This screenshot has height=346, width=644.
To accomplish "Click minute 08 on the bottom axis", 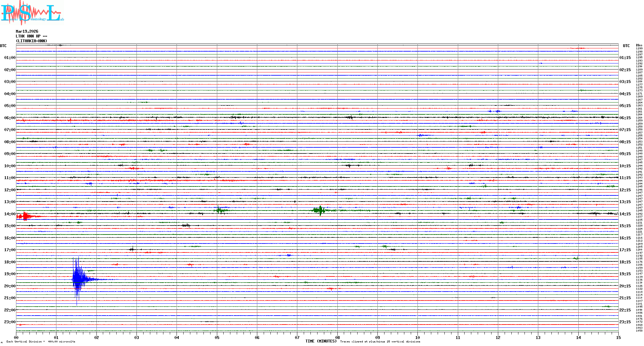I will (x=337, y=337).
